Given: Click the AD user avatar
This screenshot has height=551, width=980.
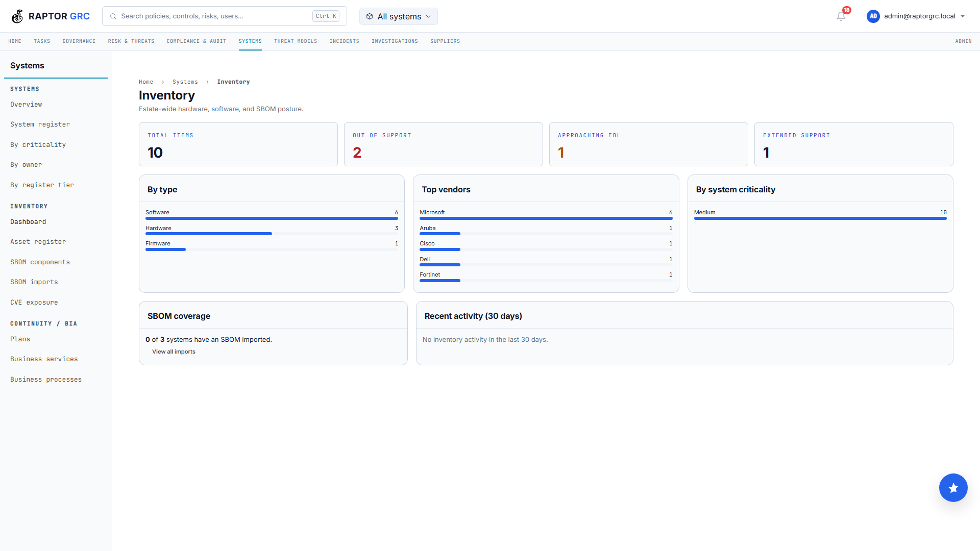Looking at the screenshot, I should click(x=873, y=16).
